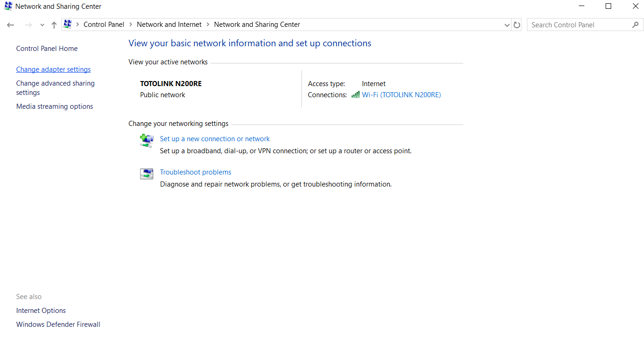Image resolution: width=644 pixels, height=337 pixels.
Task: Minimize the Network and Sharing Center window
Action: tap(581, 6)
